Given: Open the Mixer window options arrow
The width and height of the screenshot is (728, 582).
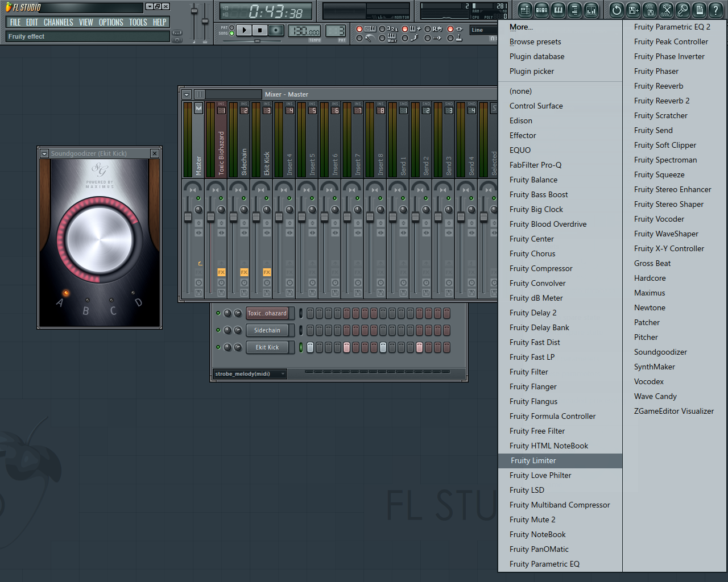Looking at the screenshot, I should [x=187, y=94].
